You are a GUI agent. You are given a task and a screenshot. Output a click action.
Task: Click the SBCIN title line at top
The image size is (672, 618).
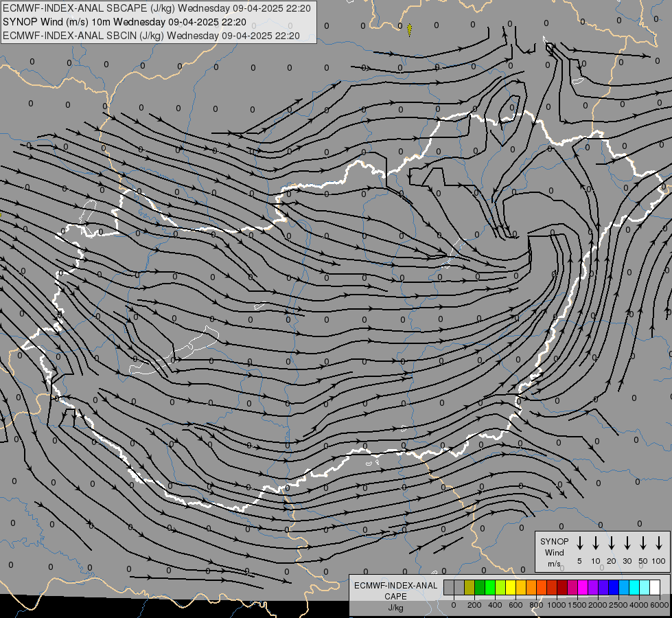151,36
